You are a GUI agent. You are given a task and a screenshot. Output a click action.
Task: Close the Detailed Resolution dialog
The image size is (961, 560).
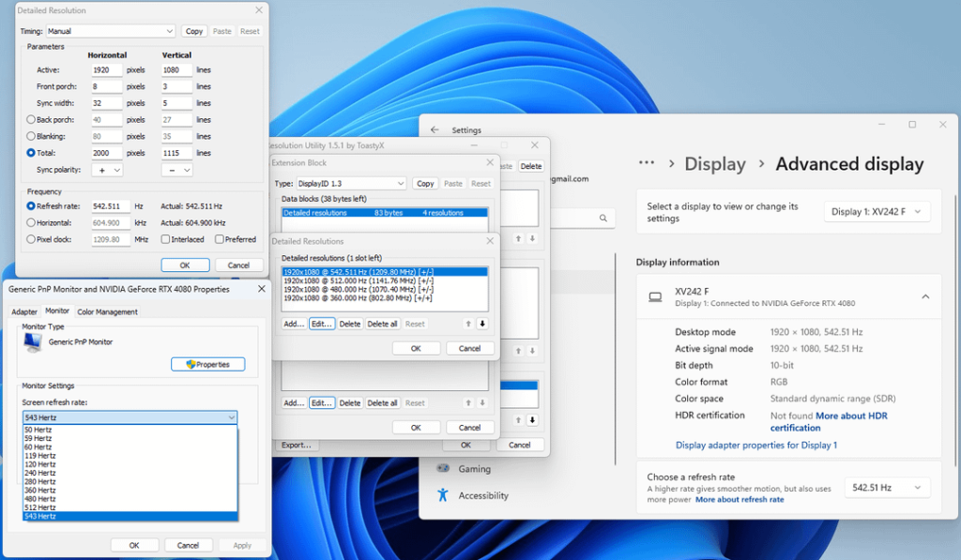click(x=258, y=10)
